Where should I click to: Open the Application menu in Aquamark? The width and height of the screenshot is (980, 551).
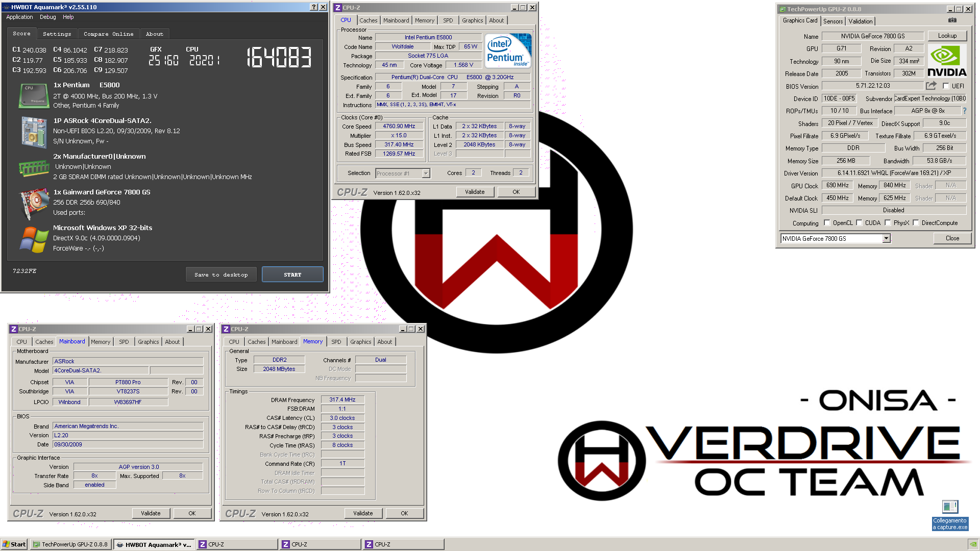point(19,17)
